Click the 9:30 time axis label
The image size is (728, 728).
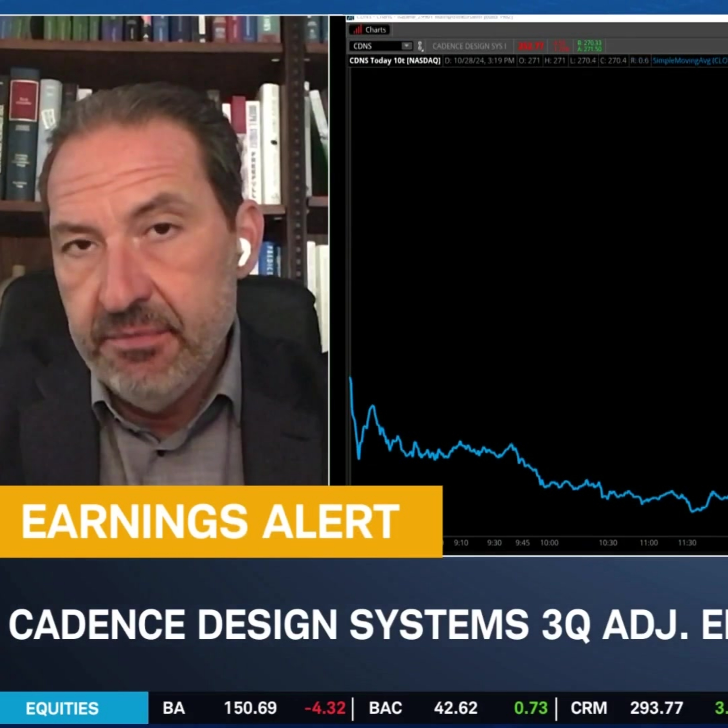[494, 543]
